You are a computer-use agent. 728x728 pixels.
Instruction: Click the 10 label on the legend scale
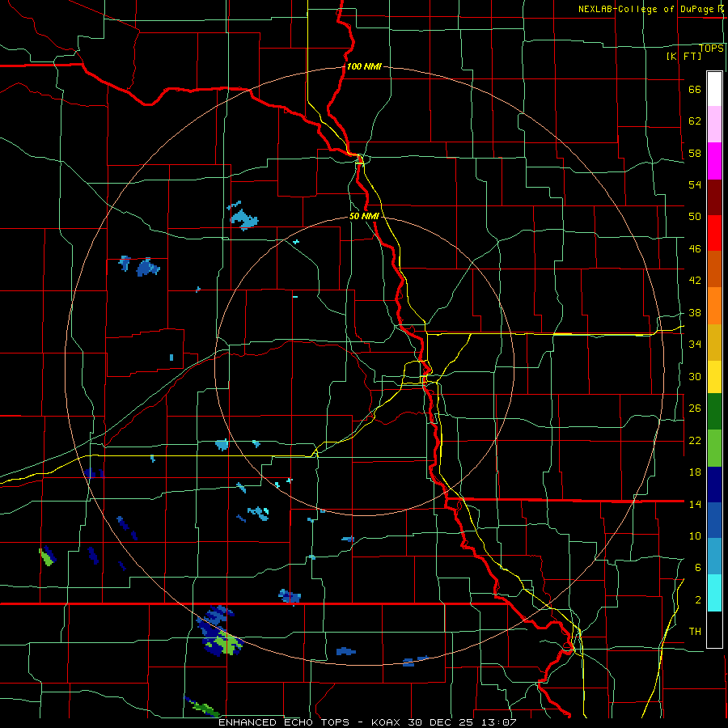pyautogui.click(x=695, y=536)
